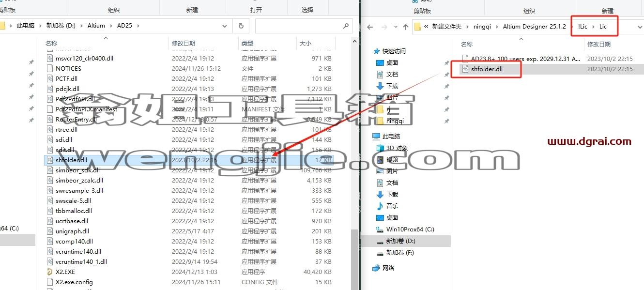Go back in the Lic window
The image size is (644, 290).
pos(371,27)
